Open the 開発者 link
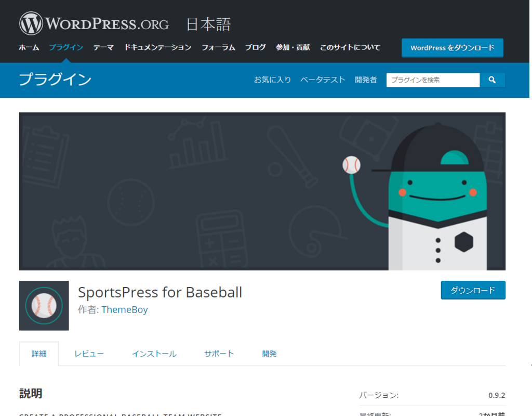The image size is (532, 416). (x=366, y=80)
